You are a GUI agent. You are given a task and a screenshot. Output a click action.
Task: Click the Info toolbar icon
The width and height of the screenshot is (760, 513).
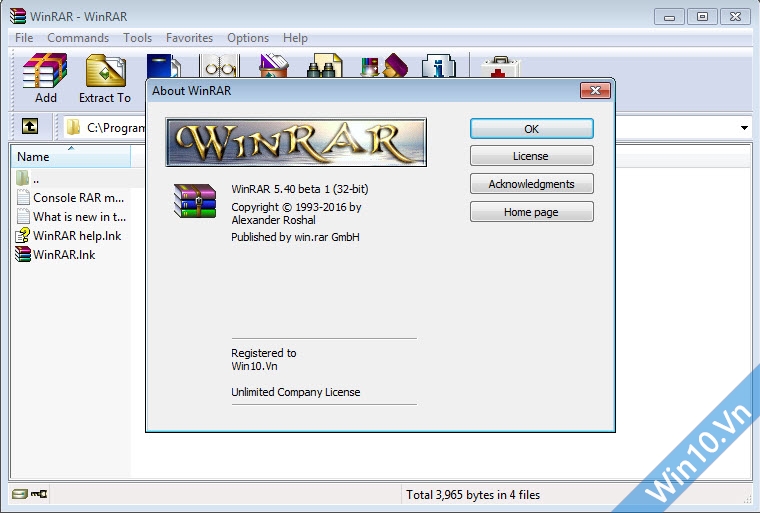pyautogui.click(x=438, y=66)
